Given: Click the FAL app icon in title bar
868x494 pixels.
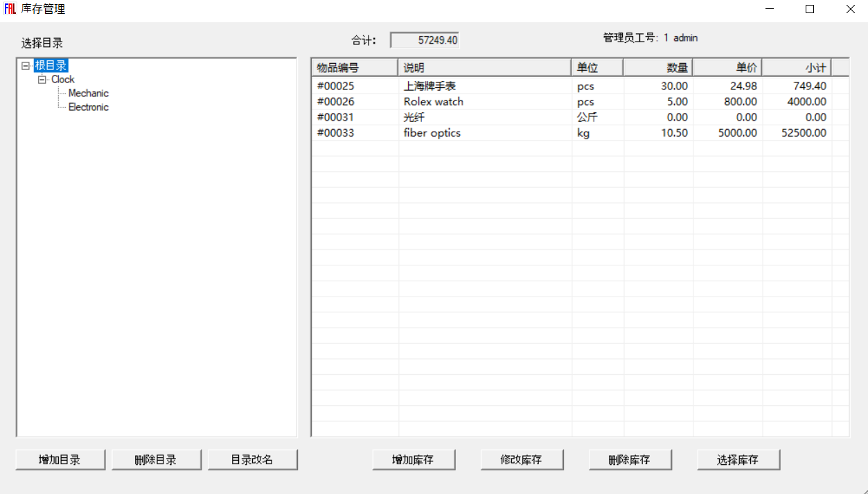Looking at the screenshot, I should point(10,10).
